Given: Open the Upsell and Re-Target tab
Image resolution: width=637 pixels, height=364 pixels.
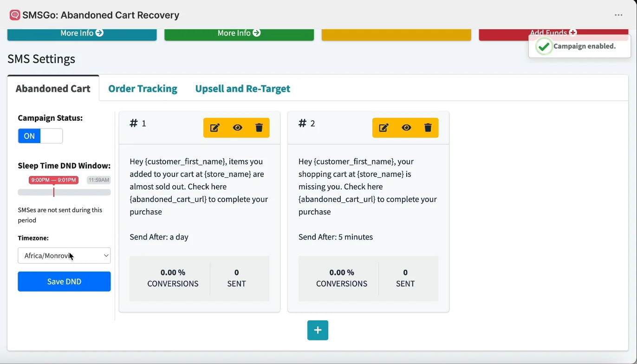Looking at the screenshot, I should click(243, 89).
